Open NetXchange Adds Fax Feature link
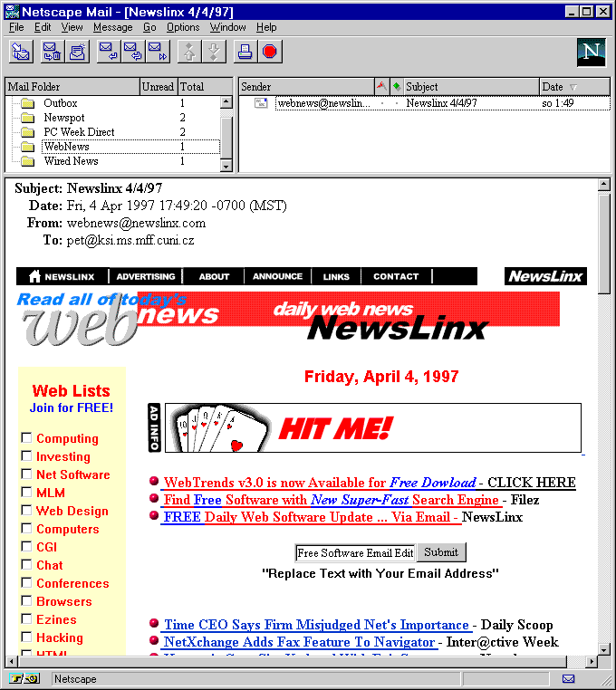 pyautogui.click(x=300, y=642)
